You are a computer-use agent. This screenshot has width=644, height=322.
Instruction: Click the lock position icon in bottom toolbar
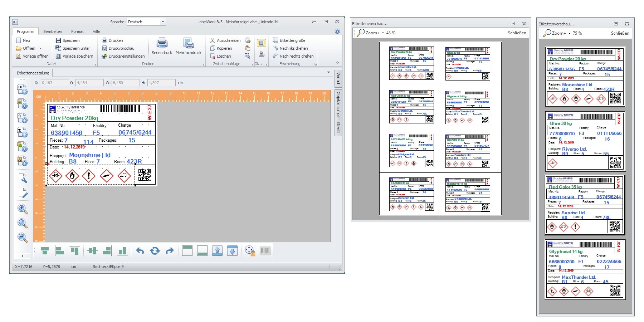[x=250, y=251]
